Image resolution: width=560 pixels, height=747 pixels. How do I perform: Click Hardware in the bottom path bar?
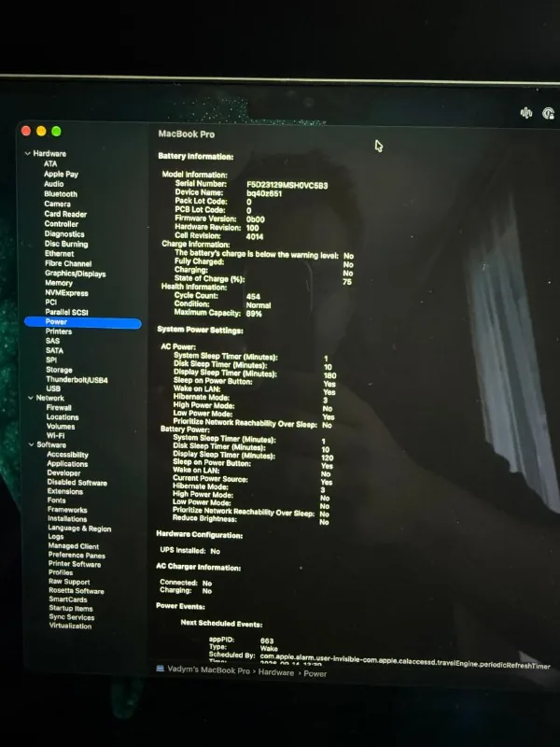pyautogui.click(x=276, y=672)
